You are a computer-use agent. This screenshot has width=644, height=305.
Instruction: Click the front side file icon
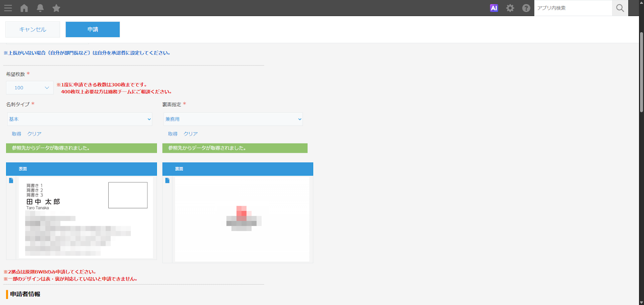click(11, 180)
